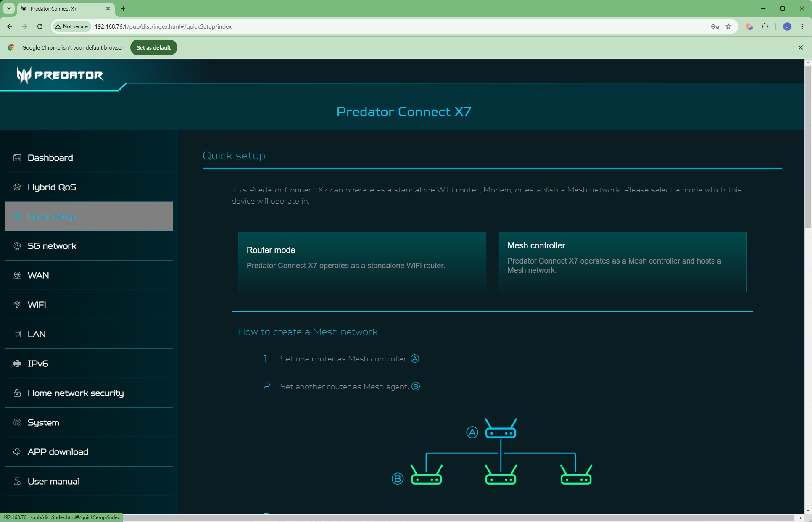The image size is (812, 522).
Task: Select Mesh controller card
Action: tap(622, 262)
